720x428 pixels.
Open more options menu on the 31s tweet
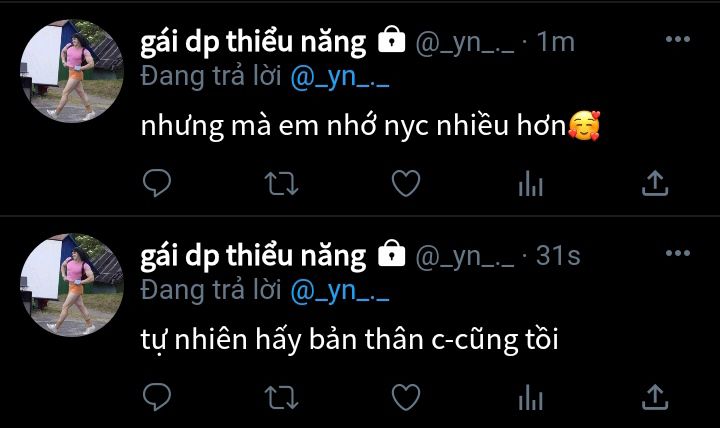coord(678,253)
